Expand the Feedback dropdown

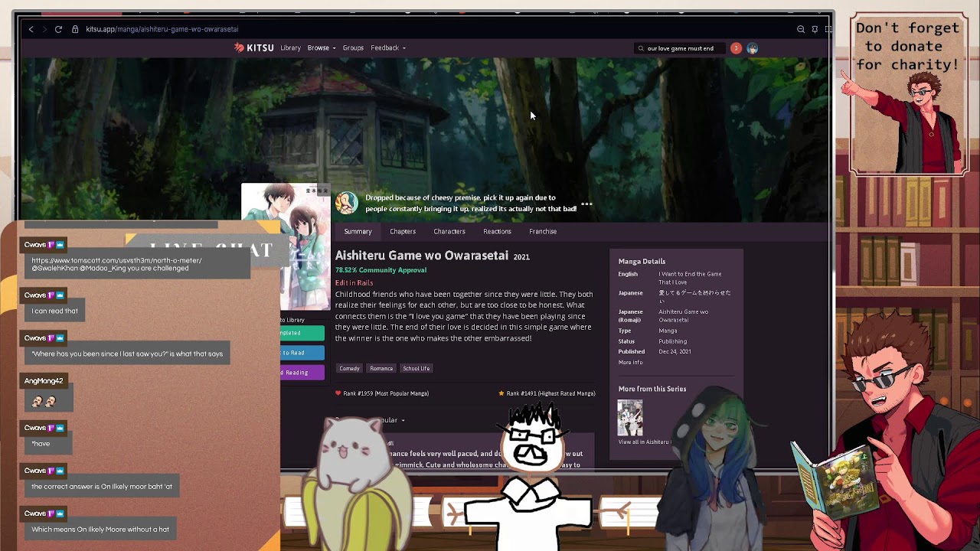[388, 48]
